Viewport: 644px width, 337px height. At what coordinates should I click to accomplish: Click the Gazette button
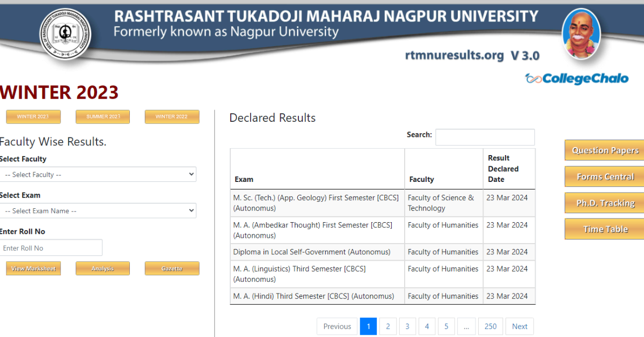[x=172, y=268]
